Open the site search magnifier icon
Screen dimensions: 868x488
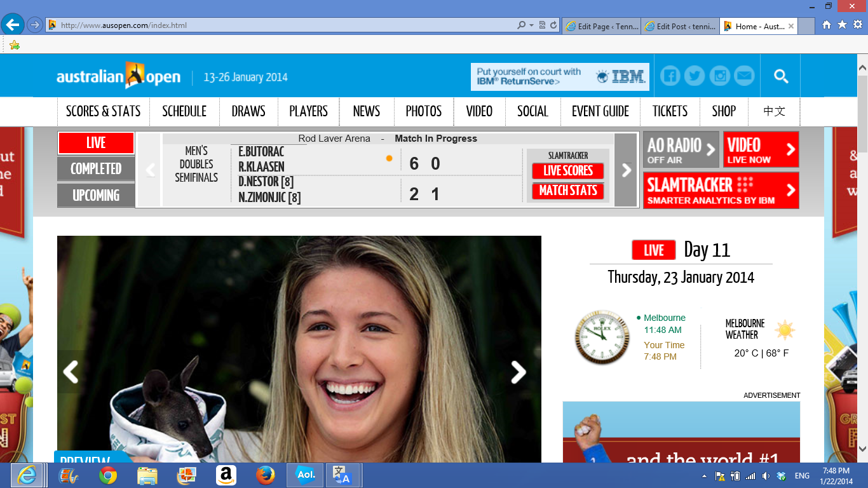781,76
